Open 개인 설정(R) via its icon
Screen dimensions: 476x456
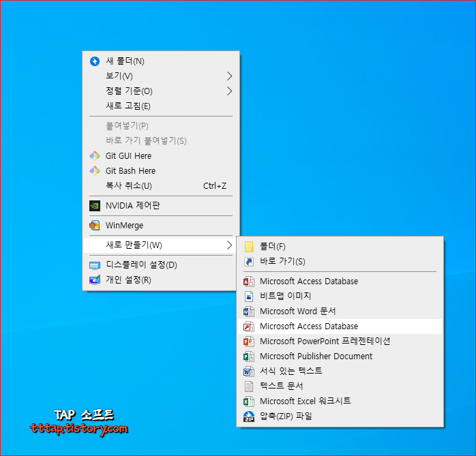[x=95, y=279]
